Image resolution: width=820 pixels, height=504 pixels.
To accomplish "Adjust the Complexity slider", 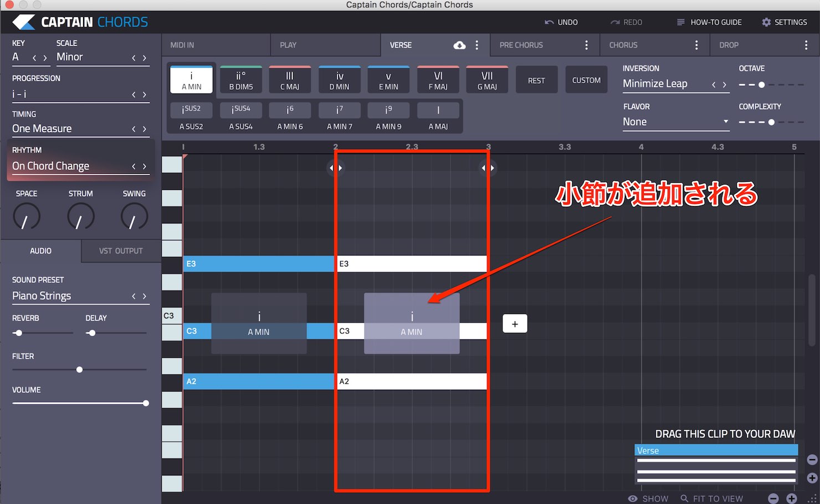I will 771,122.
